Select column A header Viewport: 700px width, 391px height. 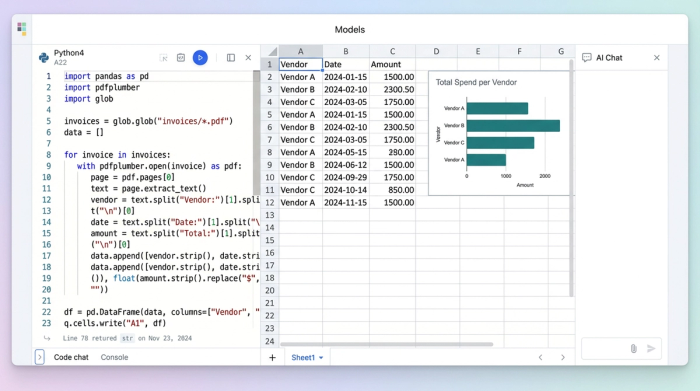coord(300,51)
